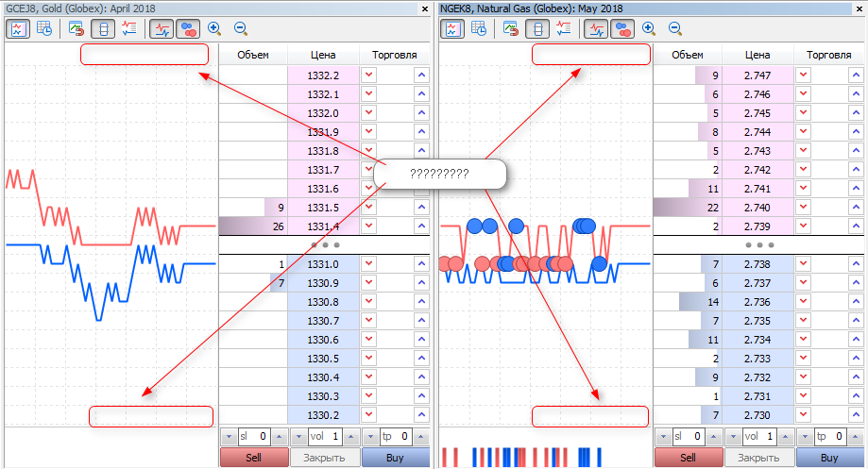Click the tp input field in Natural Gas window

pyautogui.click(x=830, y=436)
